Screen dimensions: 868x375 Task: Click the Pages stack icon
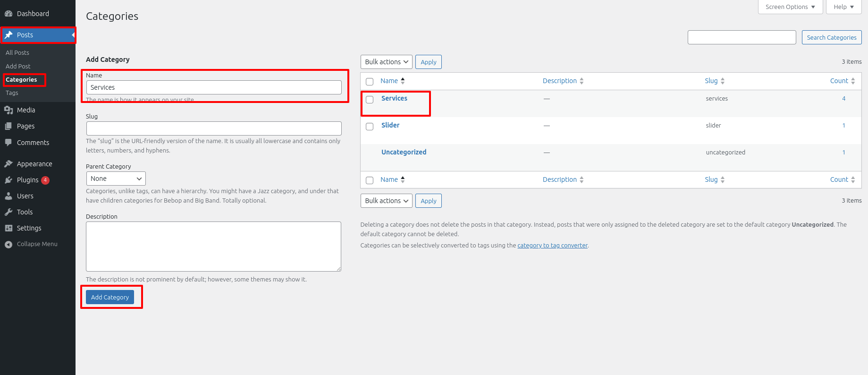point(8,126)
